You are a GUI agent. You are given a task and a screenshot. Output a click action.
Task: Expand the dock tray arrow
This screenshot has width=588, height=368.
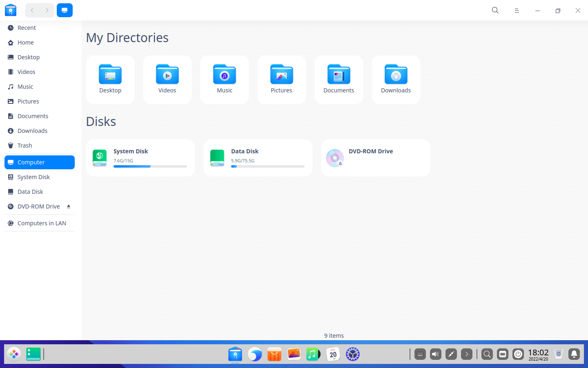pos(467,354)
